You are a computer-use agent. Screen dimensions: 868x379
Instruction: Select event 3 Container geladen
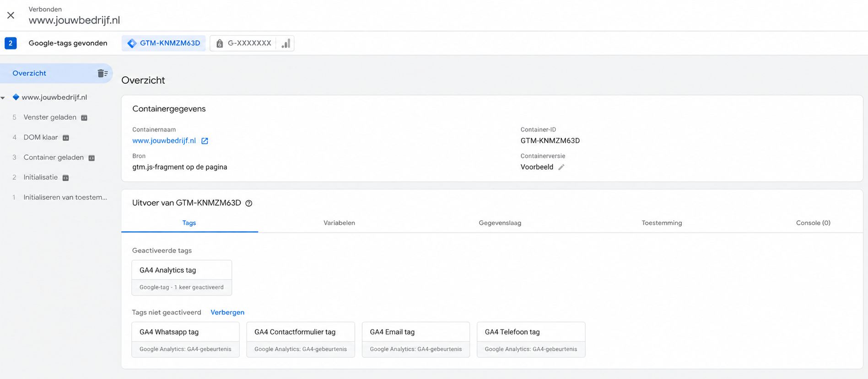tap(54, 158)
